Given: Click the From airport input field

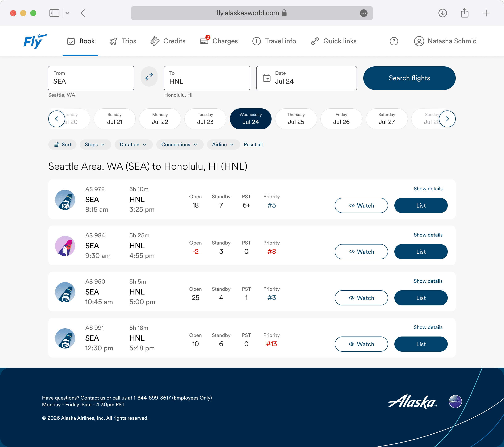Looking at the screenshot, I should click(x=91, y=78).
